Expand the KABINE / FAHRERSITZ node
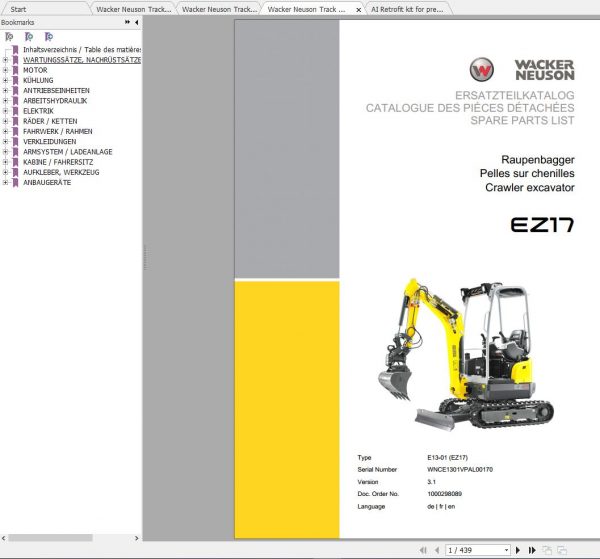Image resolution: width=600 pixels, height=559 pixels. coord(5,162)
